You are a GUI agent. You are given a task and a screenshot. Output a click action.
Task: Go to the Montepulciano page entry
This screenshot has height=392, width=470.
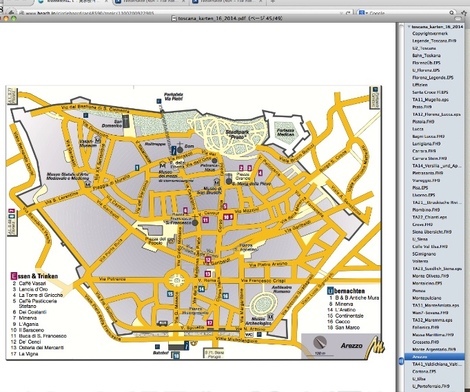(427, 298)
